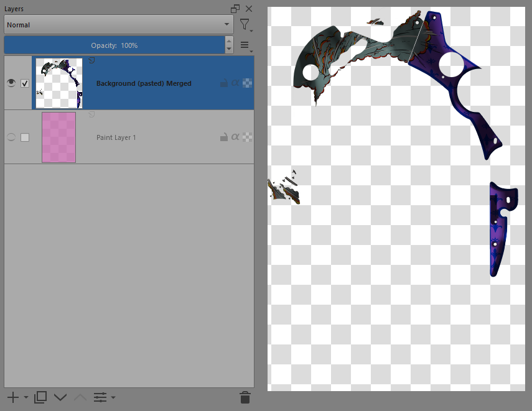Check the Paint Layer 1 checkbox

click(x=25, y=137)
